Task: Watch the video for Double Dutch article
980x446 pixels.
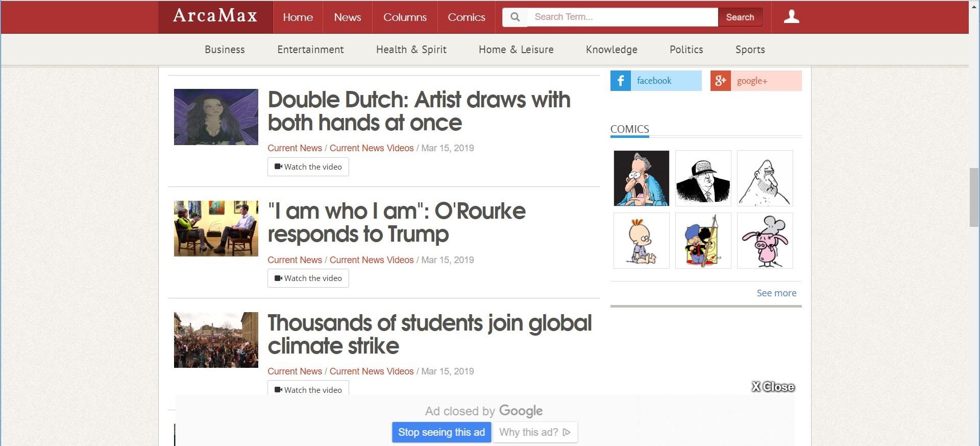Action: (x=308, y=167)
